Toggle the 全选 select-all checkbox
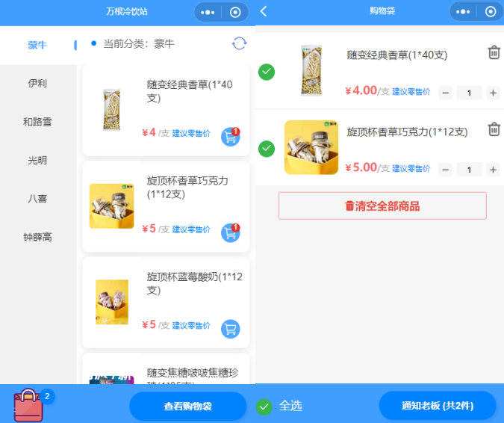 [264, 407]
